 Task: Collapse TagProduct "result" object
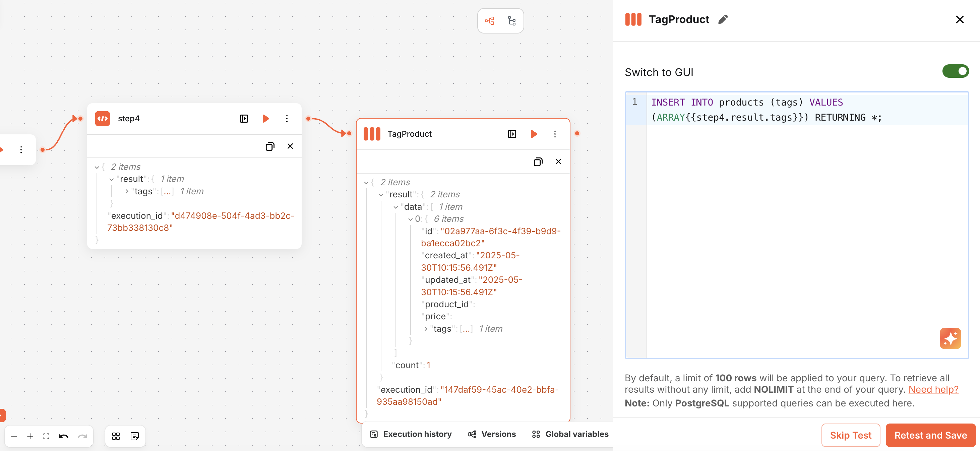click(381, 195)
